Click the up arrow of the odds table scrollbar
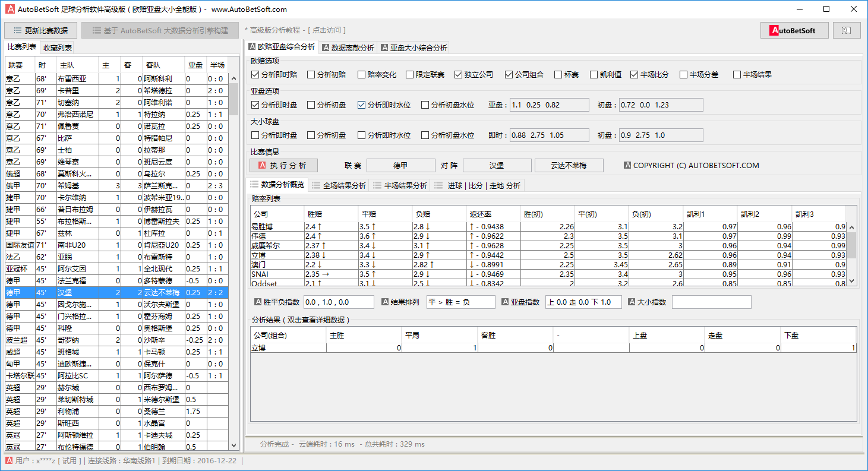Screen dimensions: 868x471 [852, 227]
